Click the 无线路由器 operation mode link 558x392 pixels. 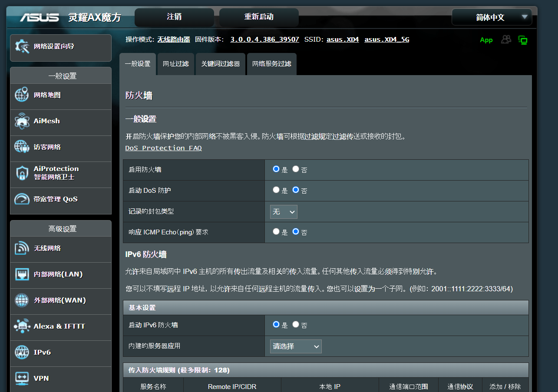(x=174, y=40)
